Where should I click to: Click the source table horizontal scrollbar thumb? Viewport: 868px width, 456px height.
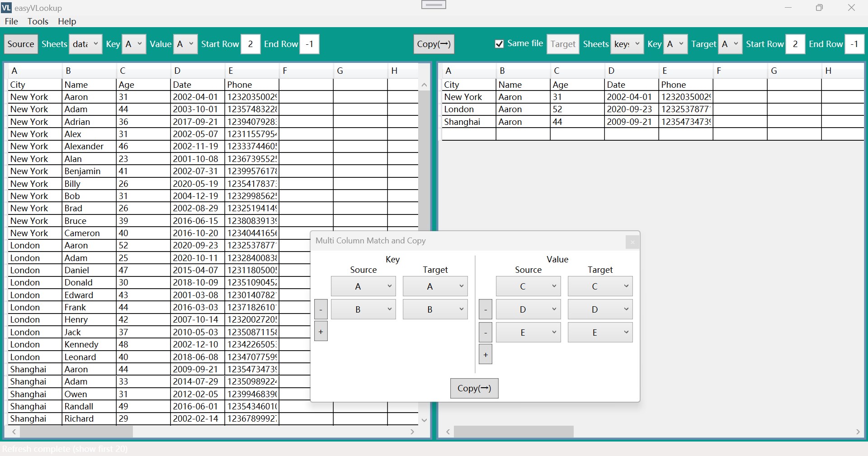click(x=76, y=432)
